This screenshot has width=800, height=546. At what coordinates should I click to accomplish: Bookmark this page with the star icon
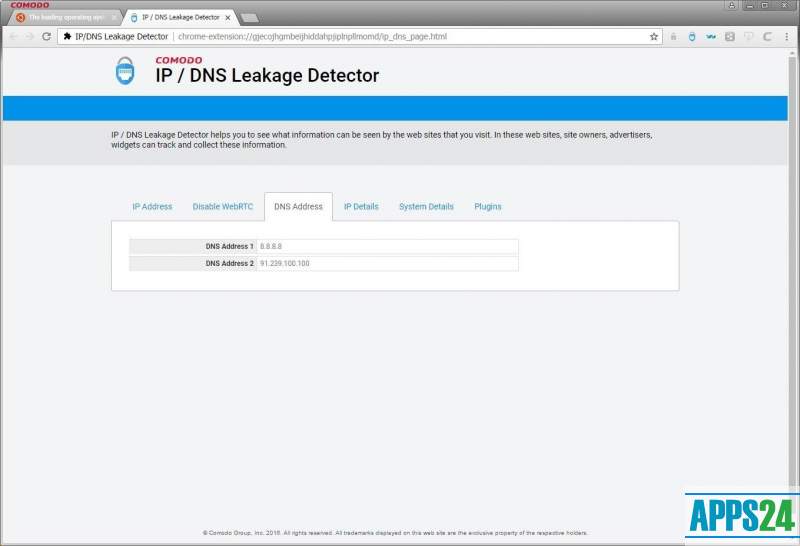coord(654,37)
